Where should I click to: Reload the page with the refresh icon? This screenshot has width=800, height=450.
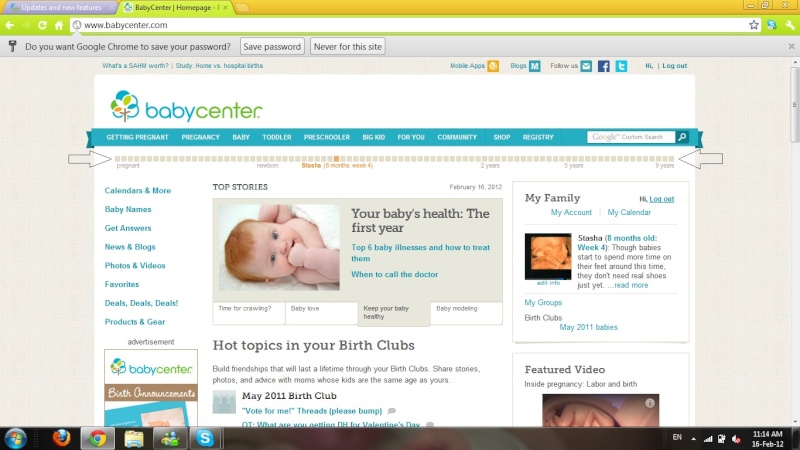pyautogui.click(x=42, y=25)
